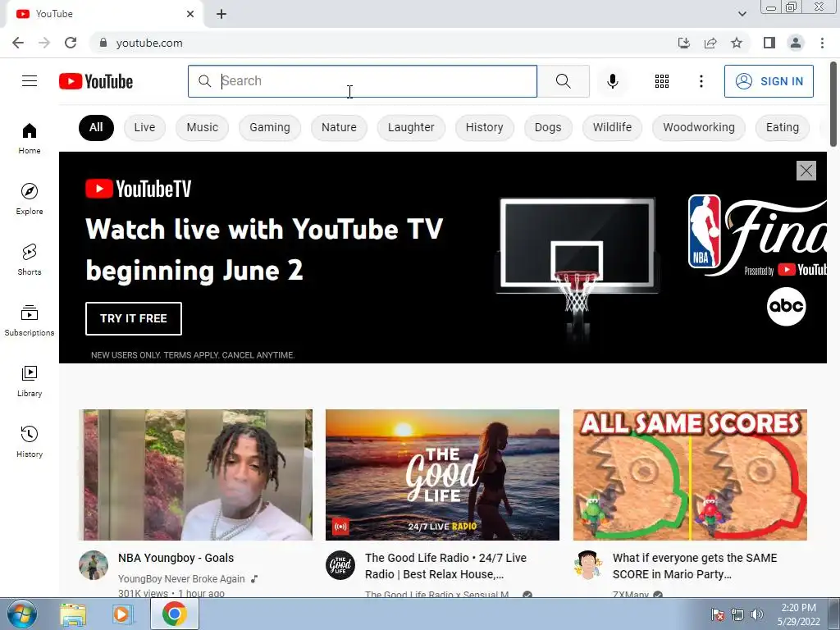
Task: Open YouTube settings three-dot menu
Action: (701, 81)
